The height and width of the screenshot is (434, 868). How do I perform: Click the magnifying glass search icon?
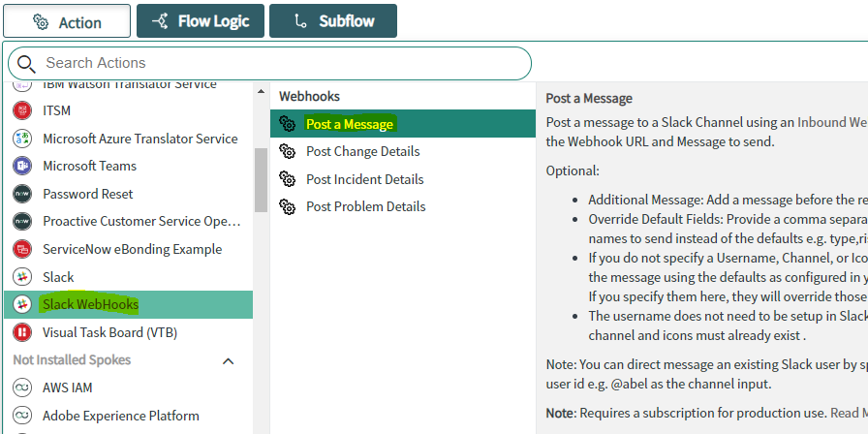point(26,64)
